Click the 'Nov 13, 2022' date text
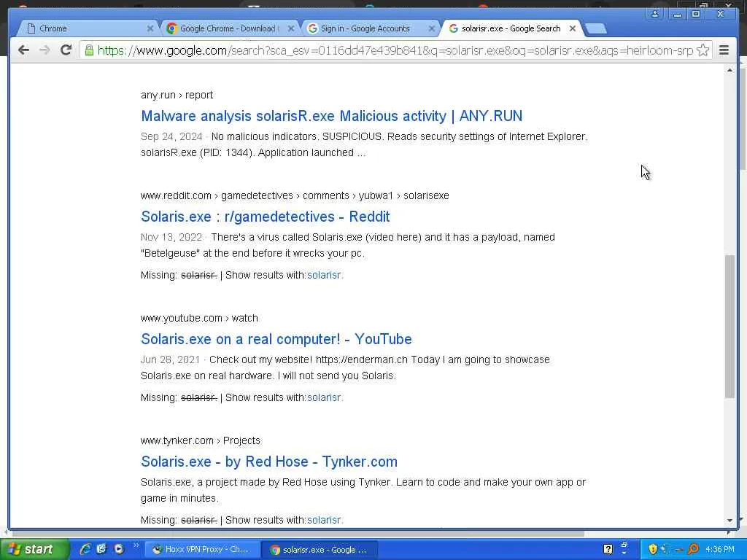 tap(171, 237)
